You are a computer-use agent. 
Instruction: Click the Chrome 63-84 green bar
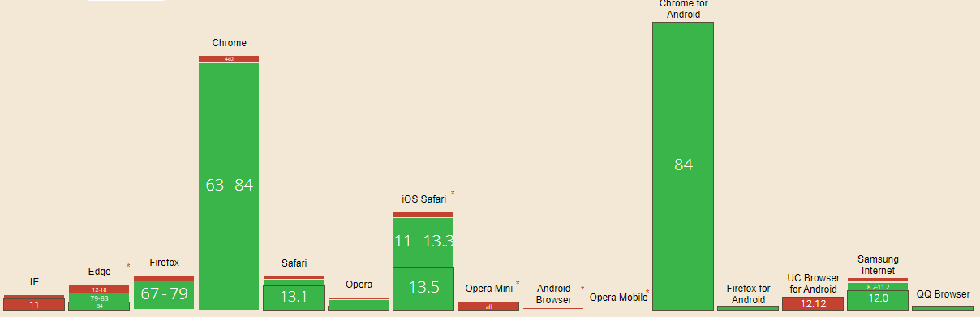click(x=229, y=186)
